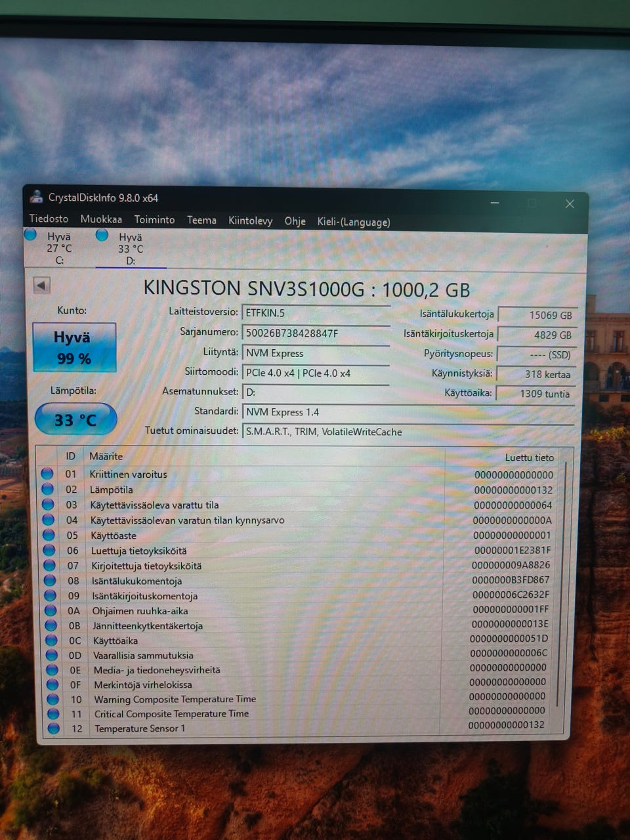Click the Laitteistoversio field showing ETFKIN.5

pyautogui.click(x=316, y=313)
